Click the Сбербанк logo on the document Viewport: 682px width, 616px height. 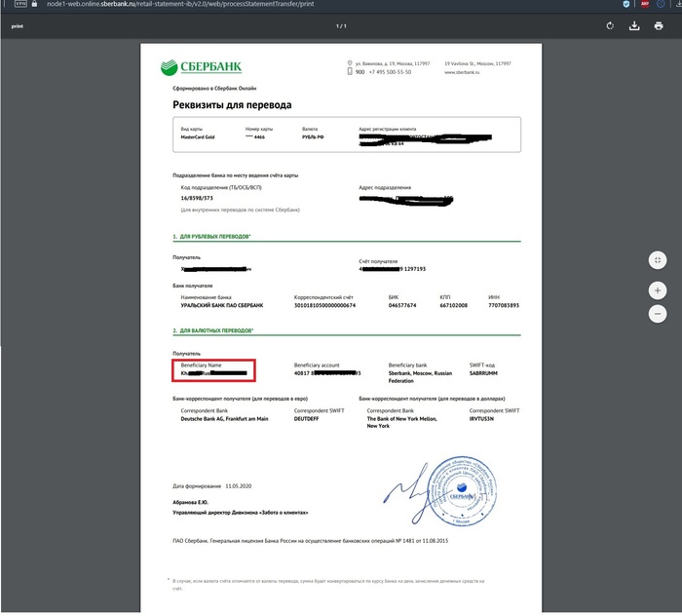pos(201,67)
